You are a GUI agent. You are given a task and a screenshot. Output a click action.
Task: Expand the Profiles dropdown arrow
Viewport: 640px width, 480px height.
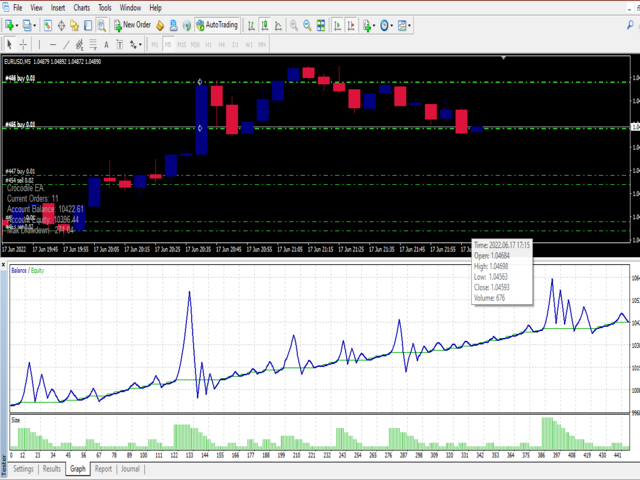pyautogui.click(x=34, y=26)
